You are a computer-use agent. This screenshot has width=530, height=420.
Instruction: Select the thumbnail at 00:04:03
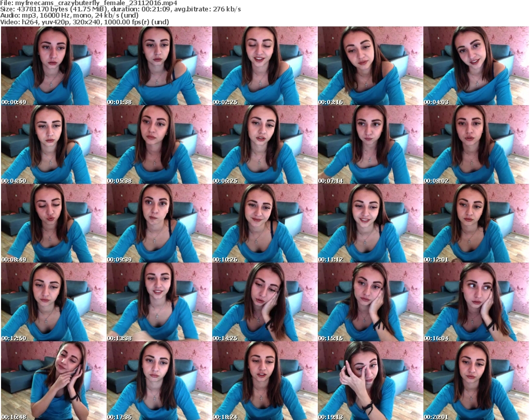coord(476,66)
